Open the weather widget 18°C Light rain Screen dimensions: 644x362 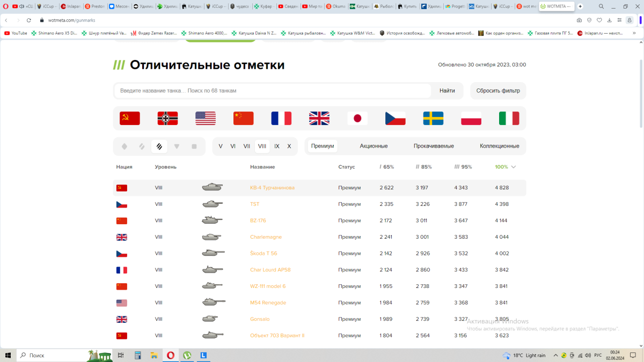pos(524,355)
